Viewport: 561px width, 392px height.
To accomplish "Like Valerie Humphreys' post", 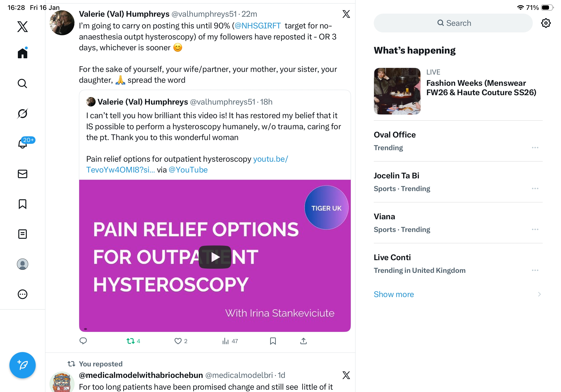I will (x=181, y=341).
